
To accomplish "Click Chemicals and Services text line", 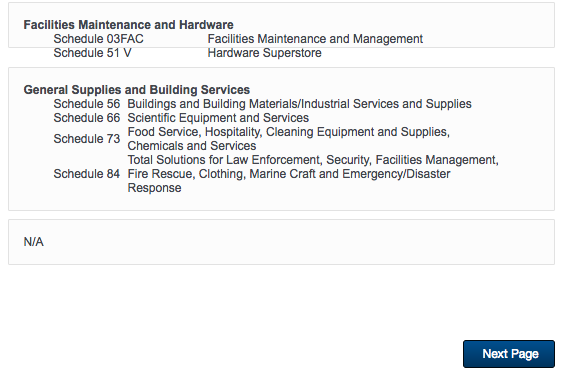I will tap(192, 146).
